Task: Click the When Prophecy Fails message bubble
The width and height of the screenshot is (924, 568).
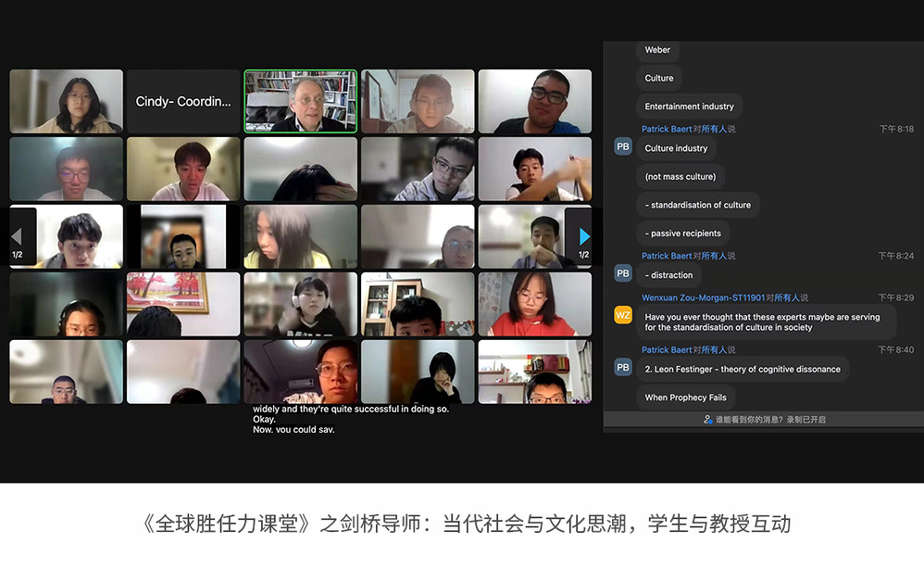Action: click(x=685, y=398)
